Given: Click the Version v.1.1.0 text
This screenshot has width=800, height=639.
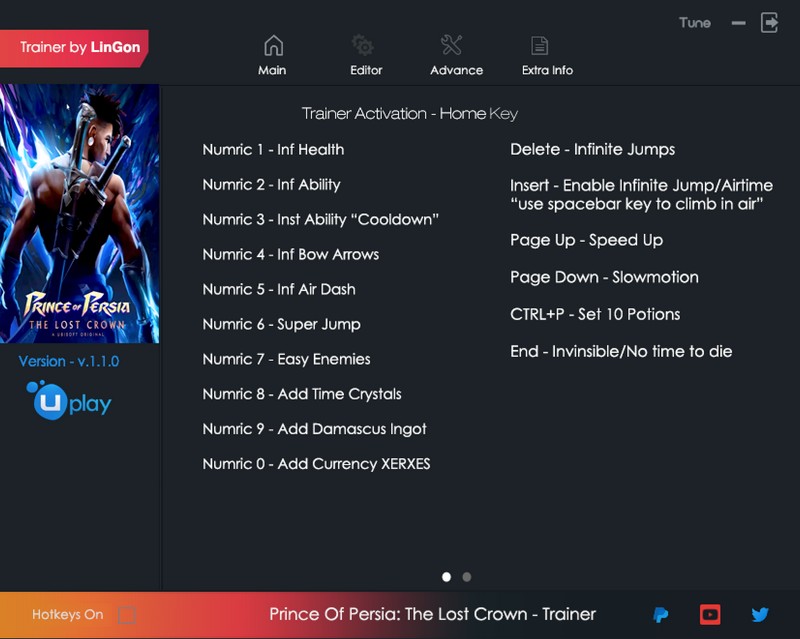Looking at the screenshot, I should click(x=69, y=361).
